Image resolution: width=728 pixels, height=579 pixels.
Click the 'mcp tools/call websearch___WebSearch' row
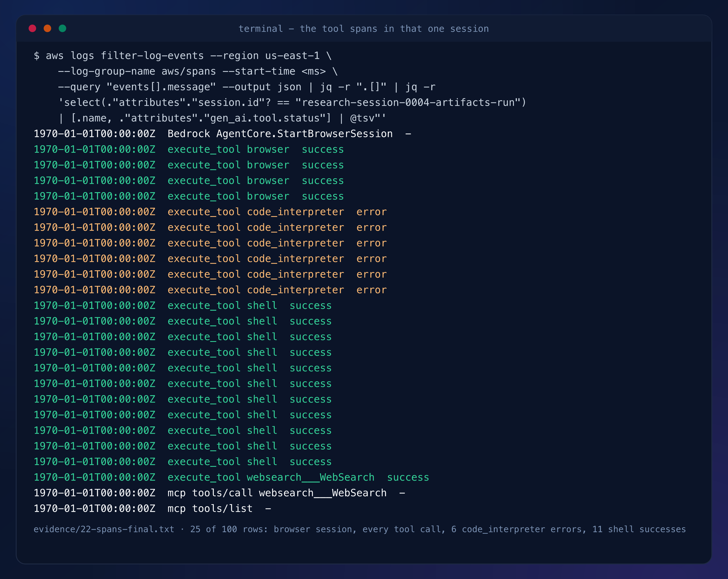click(219, 493)
